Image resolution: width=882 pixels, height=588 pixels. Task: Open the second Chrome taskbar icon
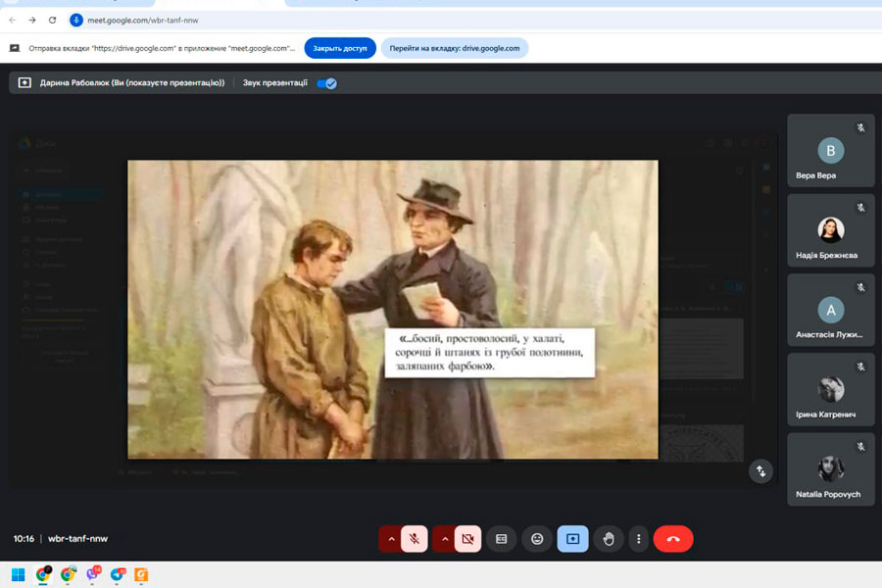[x=68, y=574]
